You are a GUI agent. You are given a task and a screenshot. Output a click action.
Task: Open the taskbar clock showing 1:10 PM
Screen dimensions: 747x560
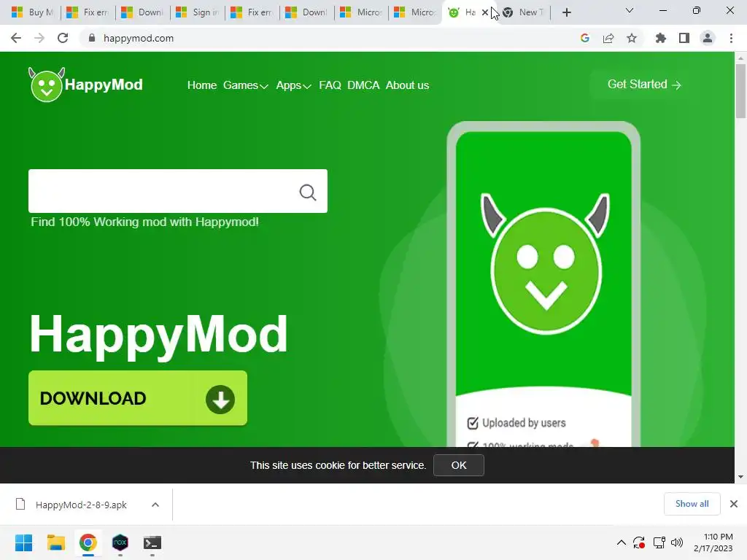click(x=713, y=542)
